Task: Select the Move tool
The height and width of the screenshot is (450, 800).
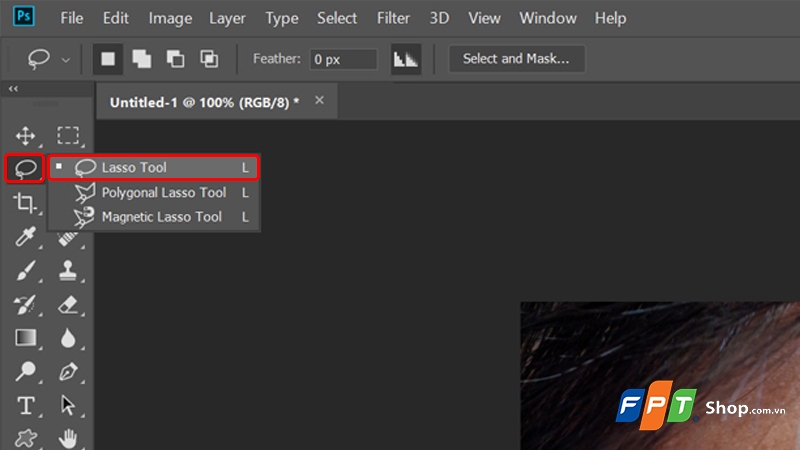Action: click(x=26, y=136)
